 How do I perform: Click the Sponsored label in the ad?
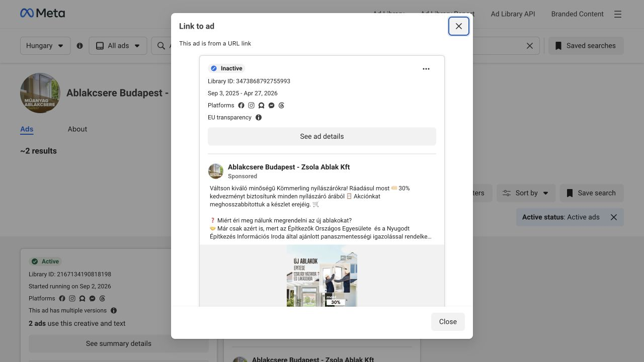[243, 176]
